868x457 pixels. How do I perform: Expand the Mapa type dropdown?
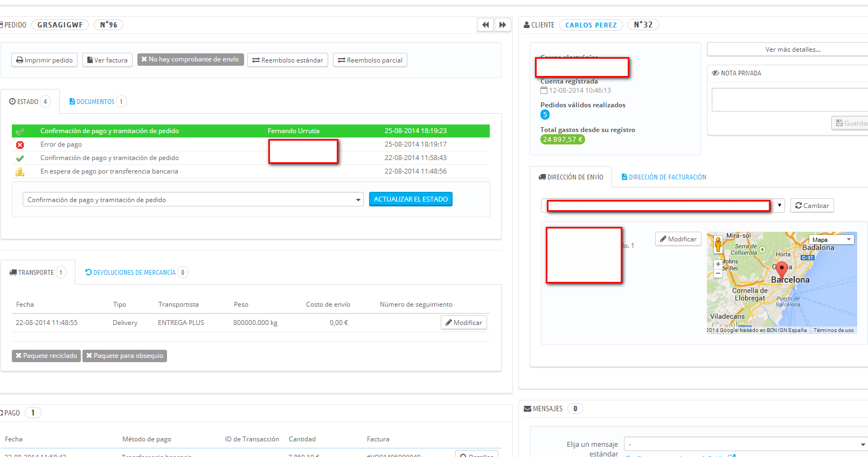(x=831, y=240)
